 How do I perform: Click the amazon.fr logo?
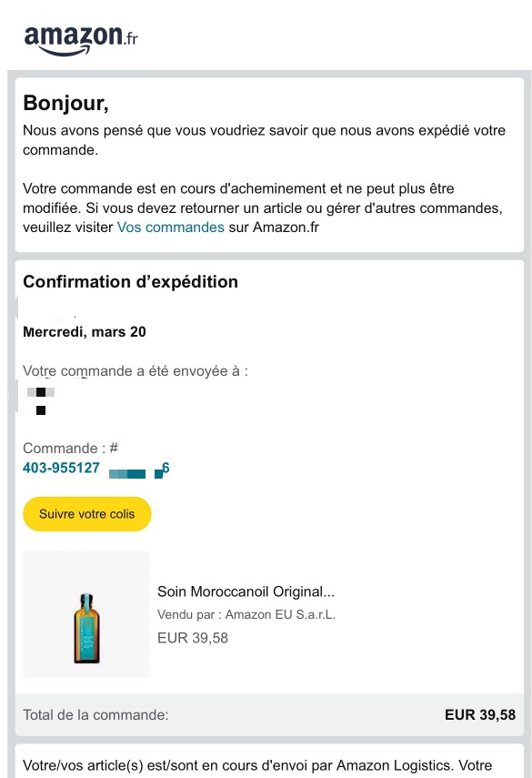81,41
